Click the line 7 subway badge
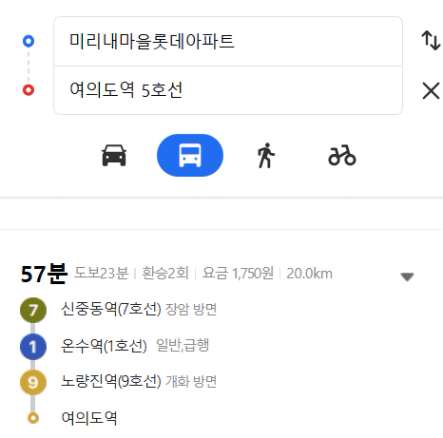The width and height of the screenshot is (443, 438). pyautogui.click(x=33, y=310)
